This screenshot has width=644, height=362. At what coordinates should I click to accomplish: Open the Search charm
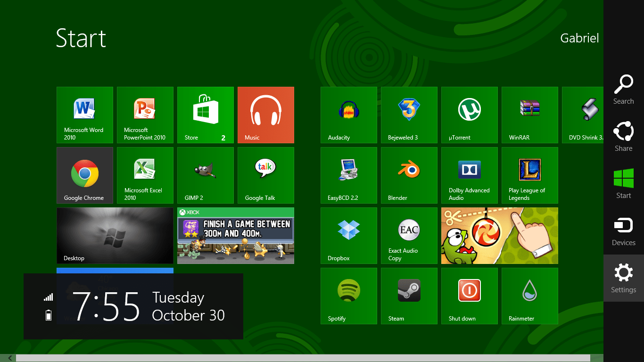(624, 90)
